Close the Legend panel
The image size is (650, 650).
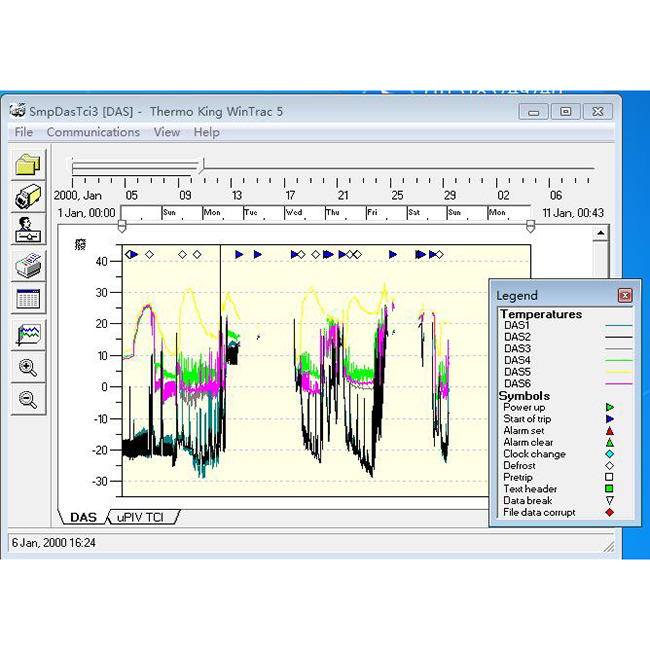click(x=625, y=295)
